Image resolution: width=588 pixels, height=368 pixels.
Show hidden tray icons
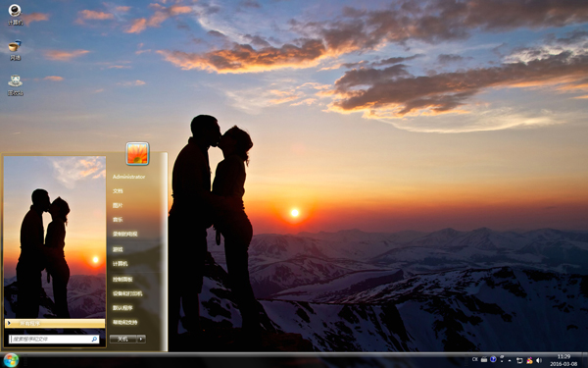[510, 361]
